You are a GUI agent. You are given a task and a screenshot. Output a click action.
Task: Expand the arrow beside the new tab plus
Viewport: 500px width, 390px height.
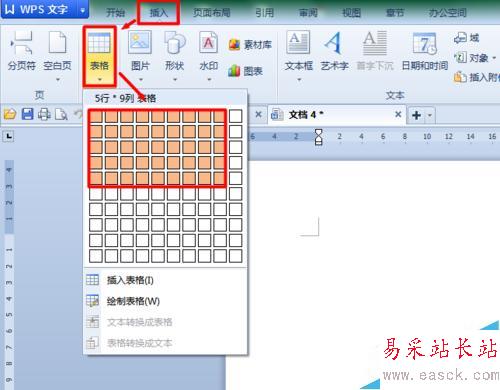pos(430,115)
